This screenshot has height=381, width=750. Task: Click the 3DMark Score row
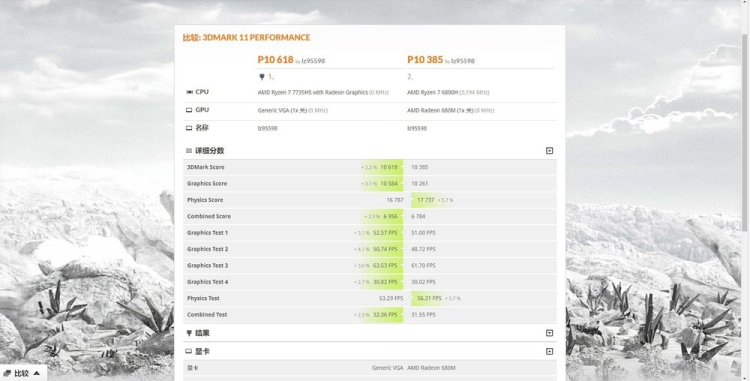[x=370, y=167]
